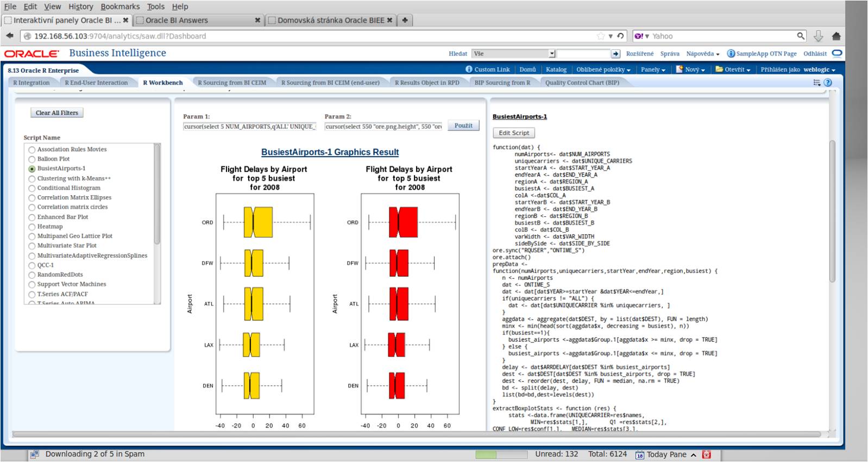Image resolution: width=868 pixels, height=462 pixels.
Task: Click the script code vertical scrollbar
Action: (x=833, y=211)
